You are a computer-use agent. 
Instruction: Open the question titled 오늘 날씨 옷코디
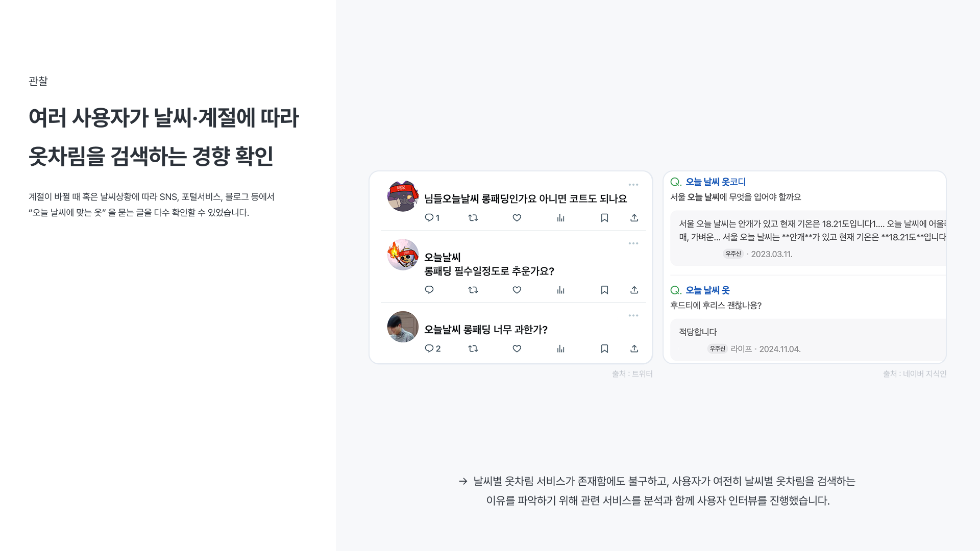716,182
